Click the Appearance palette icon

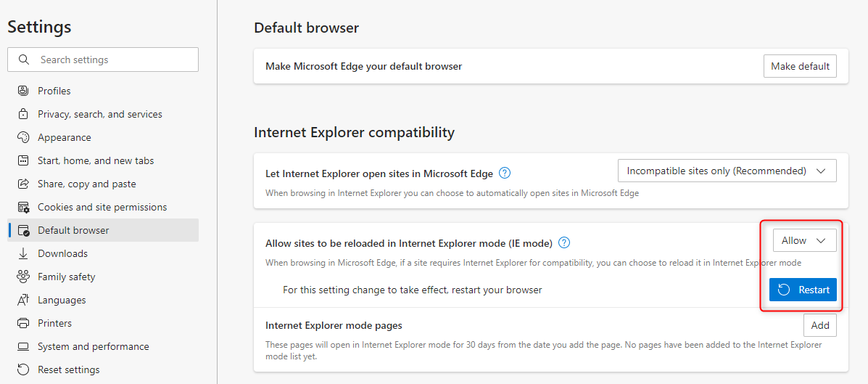click(x=23, y=137)
